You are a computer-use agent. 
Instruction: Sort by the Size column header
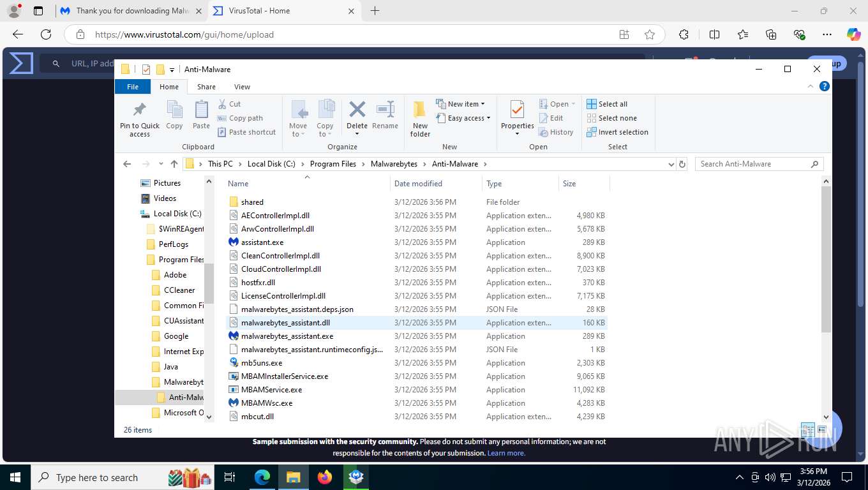click(584, 184)
